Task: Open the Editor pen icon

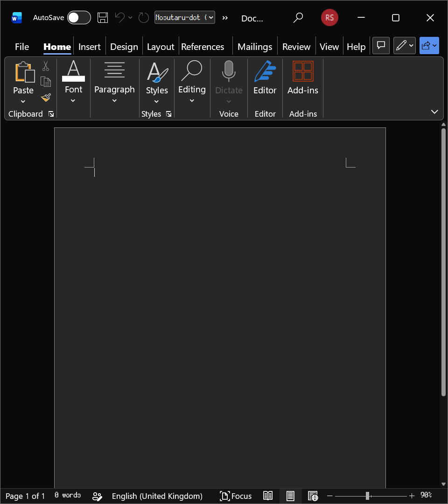Action: [x=265, y=72]
